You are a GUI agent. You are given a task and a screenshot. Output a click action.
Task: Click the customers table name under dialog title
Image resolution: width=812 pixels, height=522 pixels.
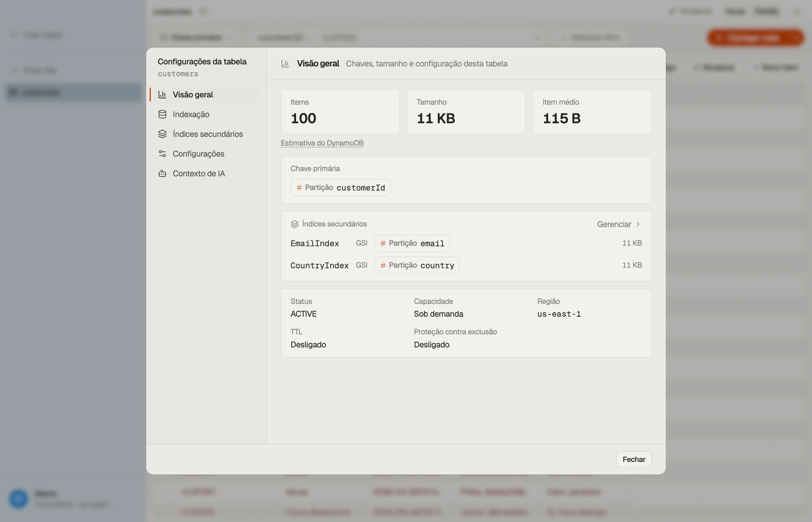tap(178, 74)
